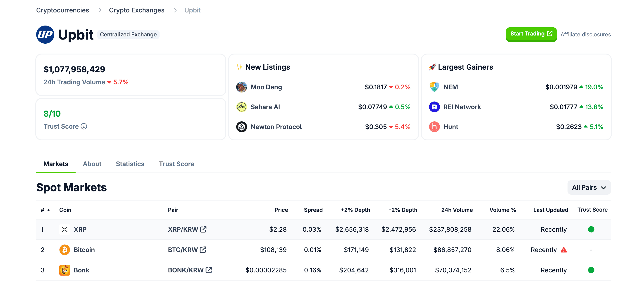Screen dimensions: 644x281
Task: Click external link icon next to XRP/KRW
Action: (x=203, y=229)
